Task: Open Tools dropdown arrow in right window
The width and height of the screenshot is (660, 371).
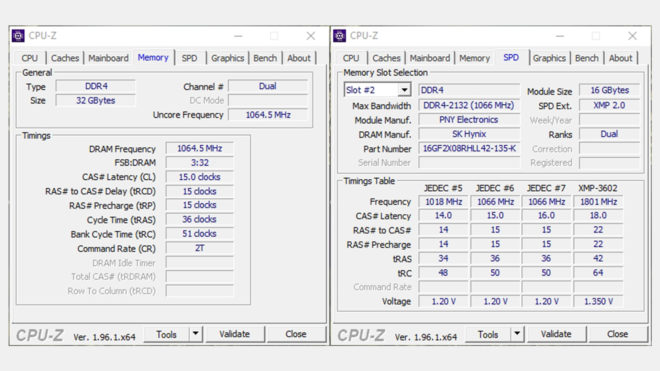Action: click(x=517, y=334)
